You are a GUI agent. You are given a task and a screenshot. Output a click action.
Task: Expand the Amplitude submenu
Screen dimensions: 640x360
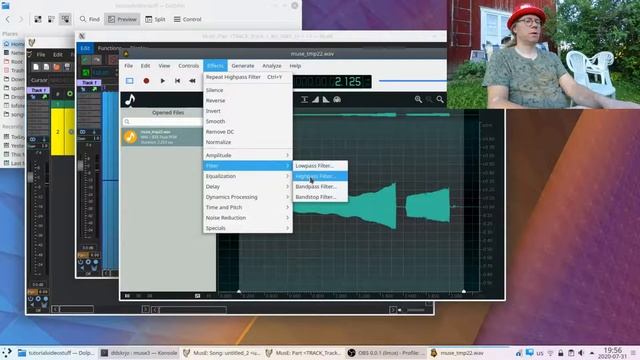[x=248, y=155]
